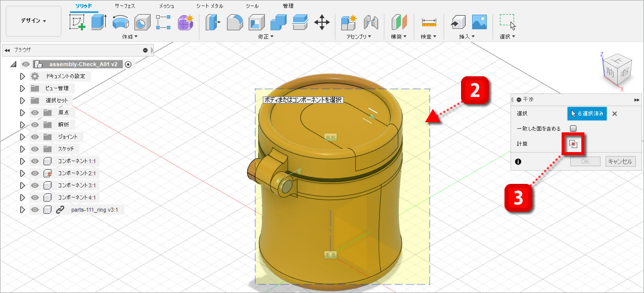Image resolution: width=644 pixels, height=293 pixels.
Task: Click the info icon in 干渉 dialog
Action: [x=518, y=162]
